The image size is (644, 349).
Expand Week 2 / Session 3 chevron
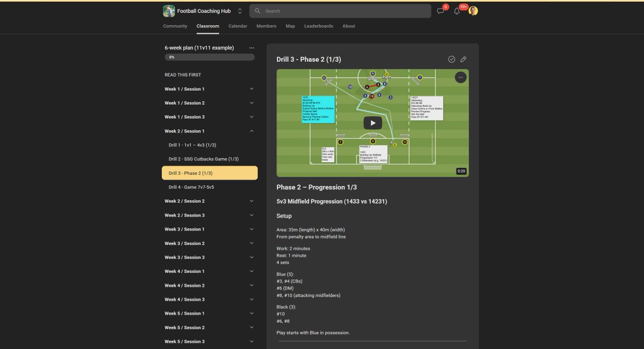click(252, 215)
